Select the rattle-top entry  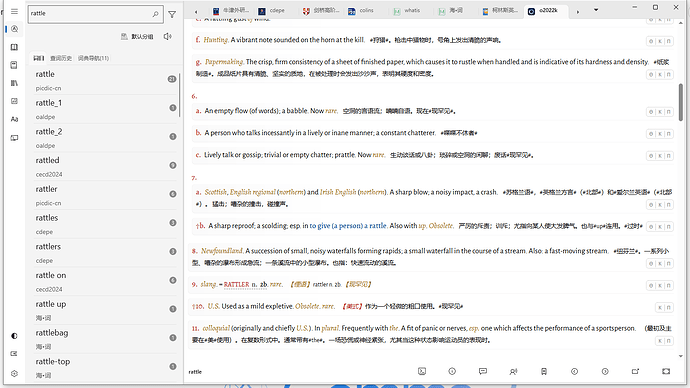pyautogui.click(x=104, y=367)
